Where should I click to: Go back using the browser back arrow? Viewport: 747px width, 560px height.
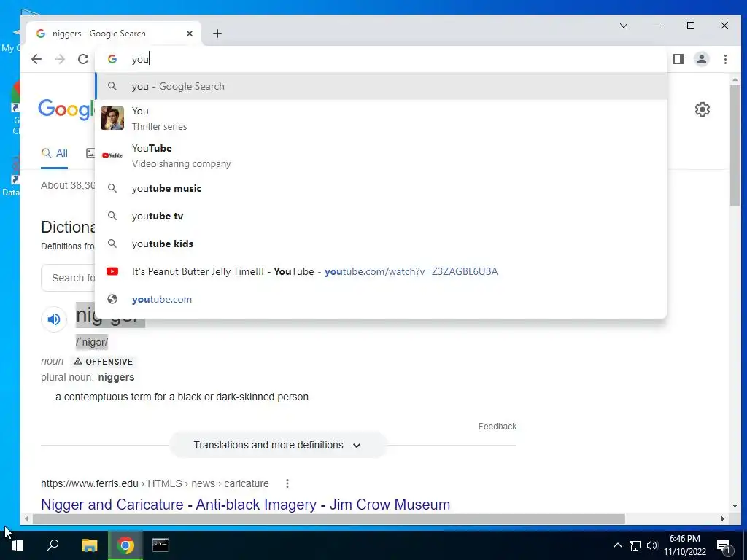click(36, 59)
